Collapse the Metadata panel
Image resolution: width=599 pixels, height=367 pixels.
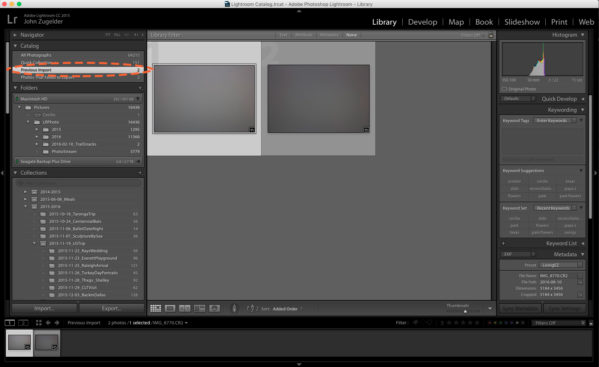583,254
